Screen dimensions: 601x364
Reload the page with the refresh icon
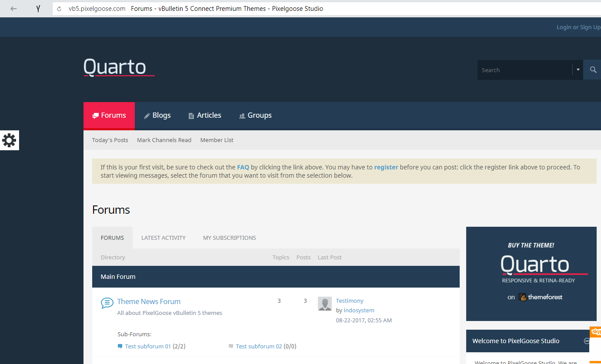point(59,9)
